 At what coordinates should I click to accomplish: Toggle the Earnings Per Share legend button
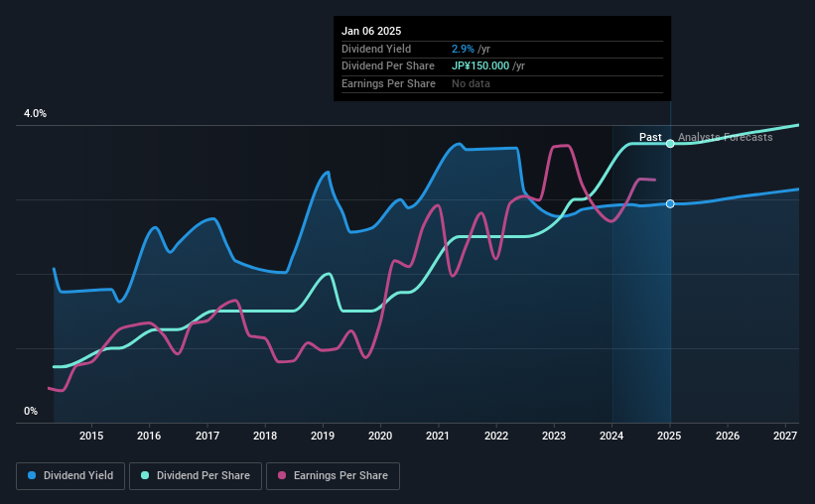pyautogui.click(x=333, y=476)
